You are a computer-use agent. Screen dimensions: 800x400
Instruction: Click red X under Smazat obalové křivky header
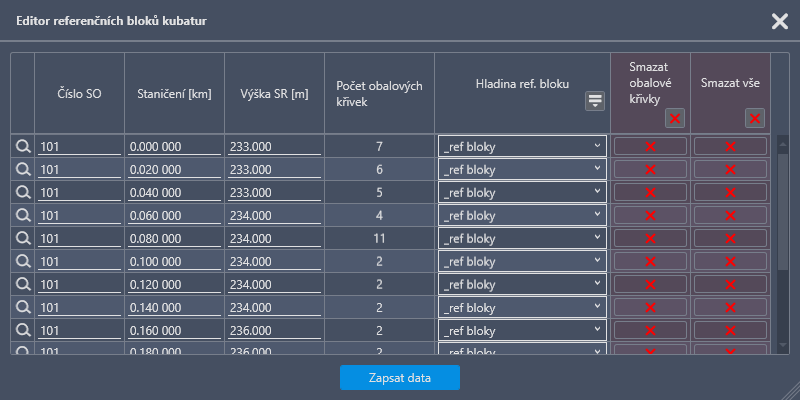coord(675,119)
